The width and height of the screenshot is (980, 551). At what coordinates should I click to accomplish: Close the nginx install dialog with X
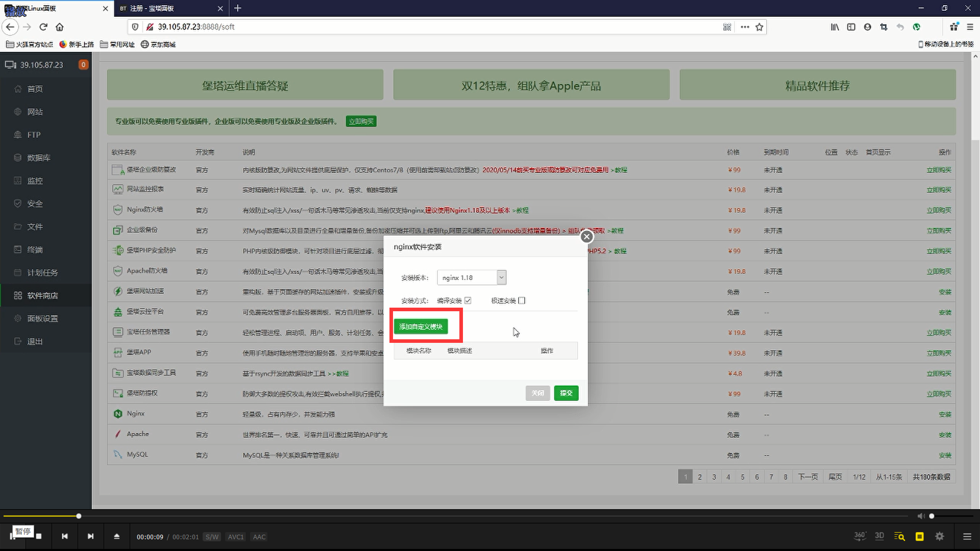pyautogui.click(x=587, y=237)
